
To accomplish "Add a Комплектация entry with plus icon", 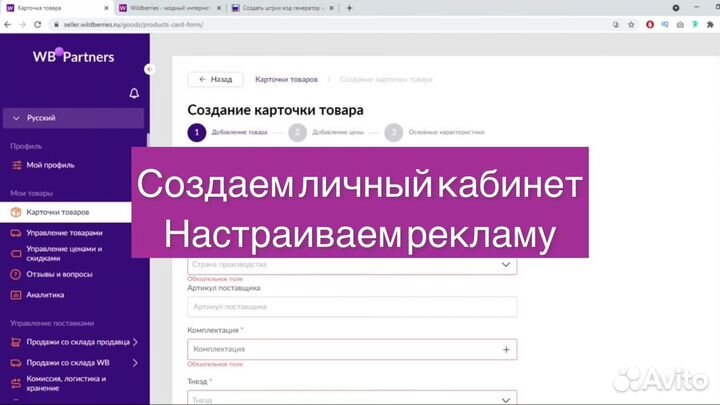I will (x=506, y=349).
